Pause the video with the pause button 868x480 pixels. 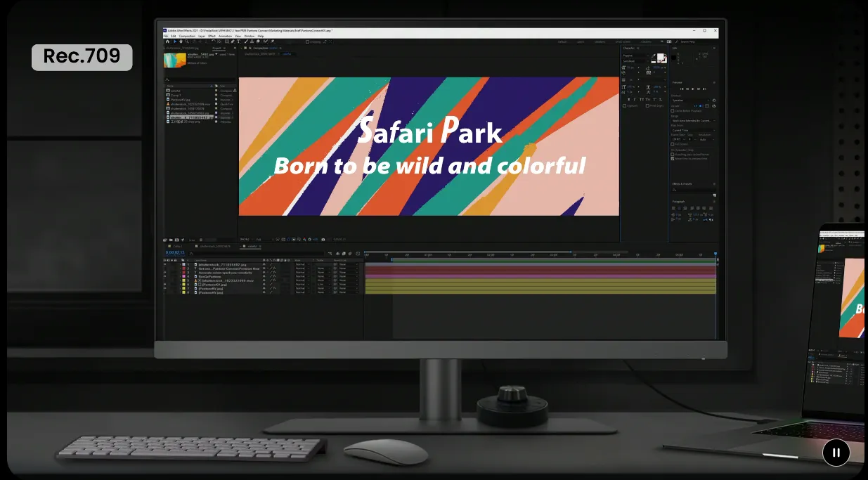(x=836, y=453)
